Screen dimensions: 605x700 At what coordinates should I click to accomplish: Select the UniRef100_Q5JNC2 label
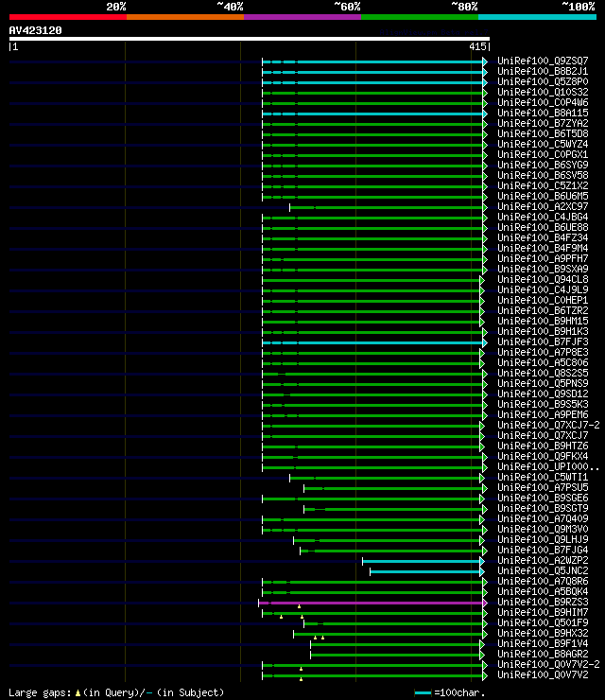pos(543,571)
